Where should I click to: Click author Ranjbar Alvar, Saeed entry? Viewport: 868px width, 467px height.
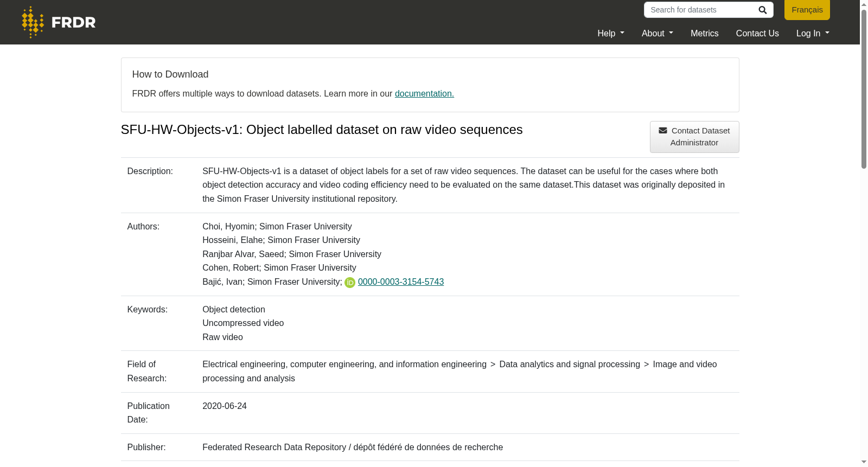[x=292, y=254]
